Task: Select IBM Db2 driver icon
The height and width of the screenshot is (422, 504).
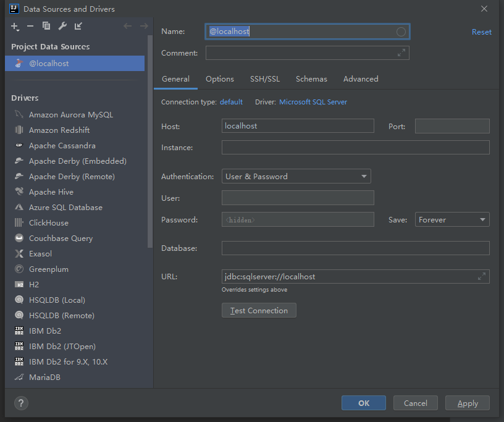Action: 19,331
